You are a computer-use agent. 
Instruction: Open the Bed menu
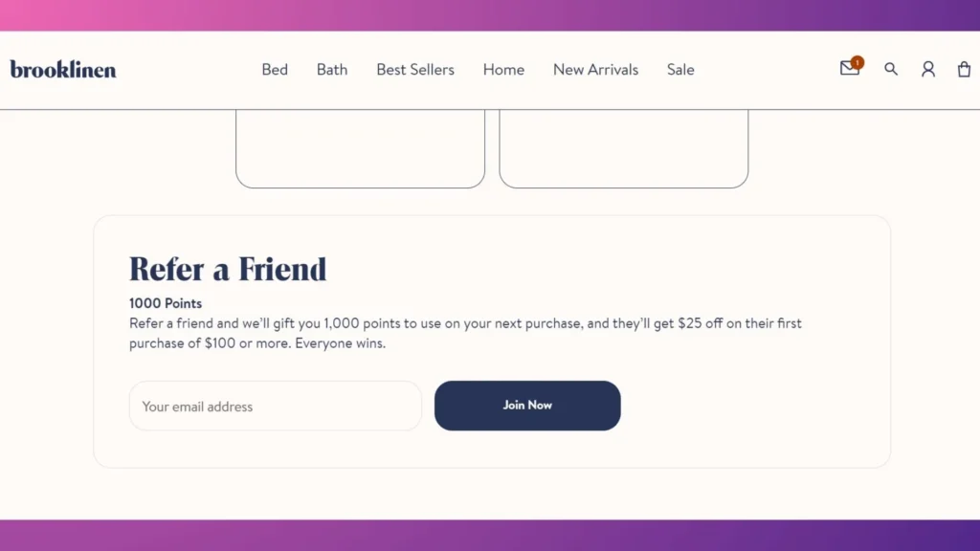(x=275, y=69)
